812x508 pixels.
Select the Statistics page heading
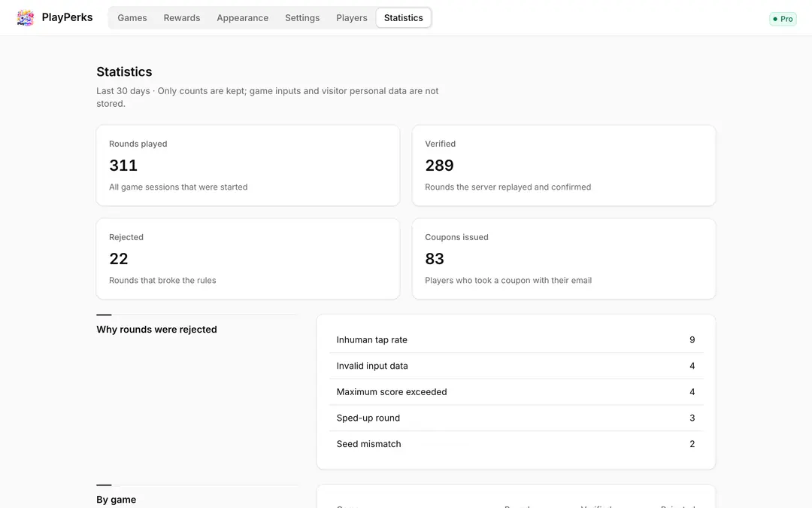pos(124,71)
